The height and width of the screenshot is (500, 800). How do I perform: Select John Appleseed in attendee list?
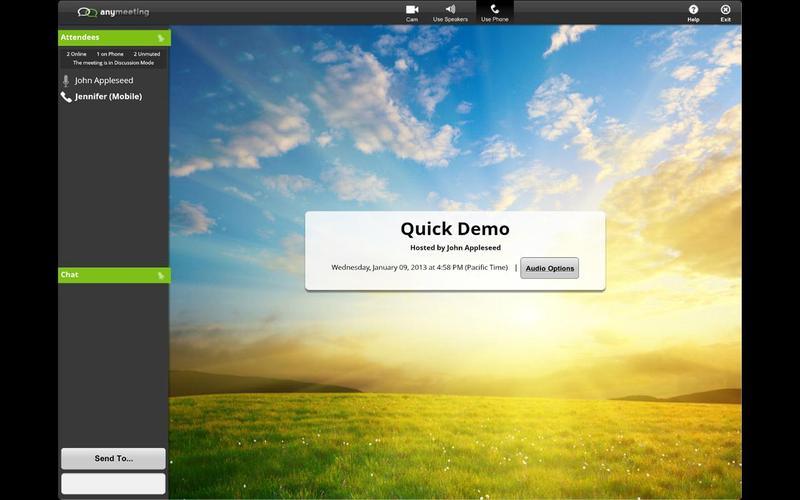pos(104,81)
